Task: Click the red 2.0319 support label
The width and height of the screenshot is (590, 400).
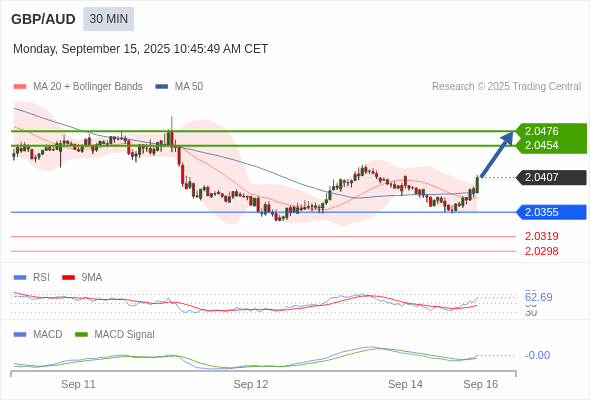Action: [x=541, y=236]
